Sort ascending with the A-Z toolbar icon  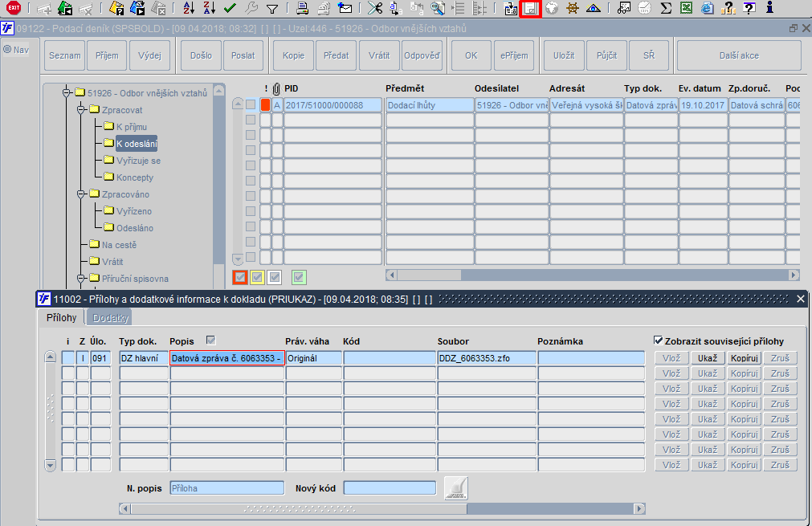tap(188, 9)
